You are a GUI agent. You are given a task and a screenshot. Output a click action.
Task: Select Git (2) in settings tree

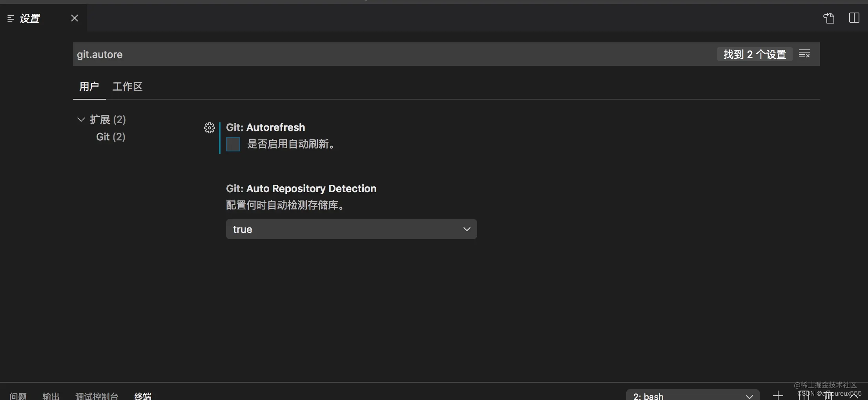111,137
